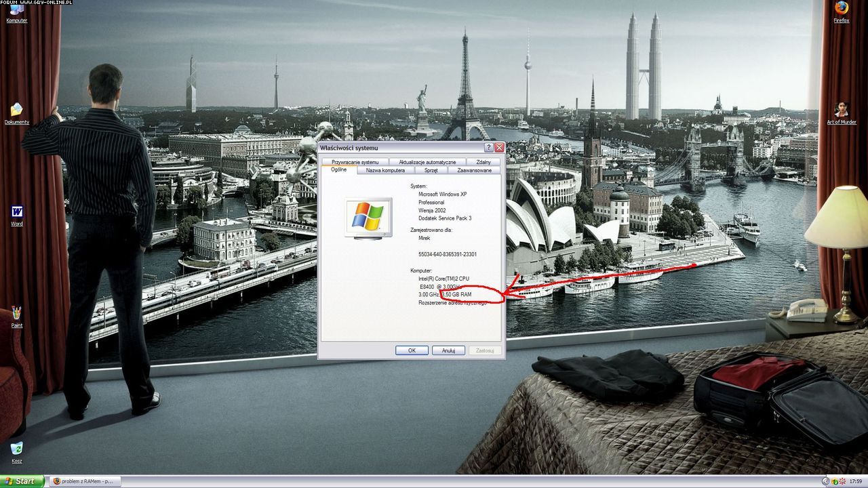The width and height of the screenshot is (868, 488).
Task: Select the Ogólne tab
Action: click(x=338, y=169)
